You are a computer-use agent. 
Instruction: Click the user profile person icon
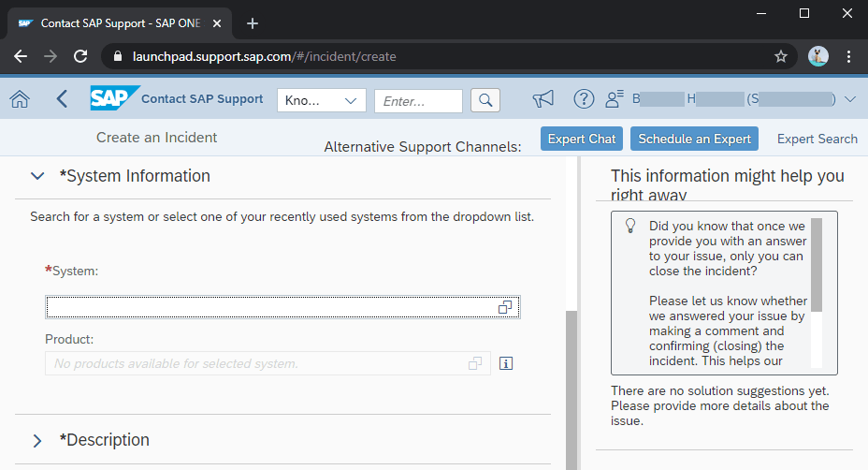(x=615, y=99)
